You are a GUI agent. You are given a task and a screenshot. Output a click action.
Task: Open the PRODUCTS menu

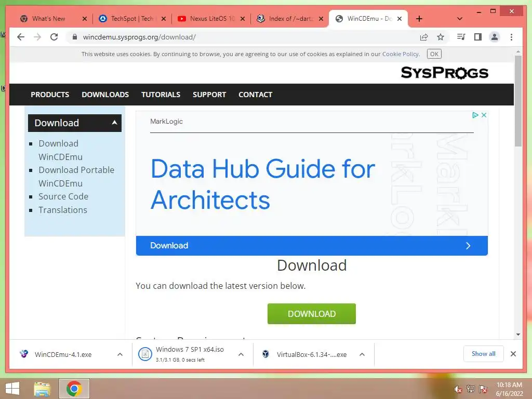click(50, 95)
